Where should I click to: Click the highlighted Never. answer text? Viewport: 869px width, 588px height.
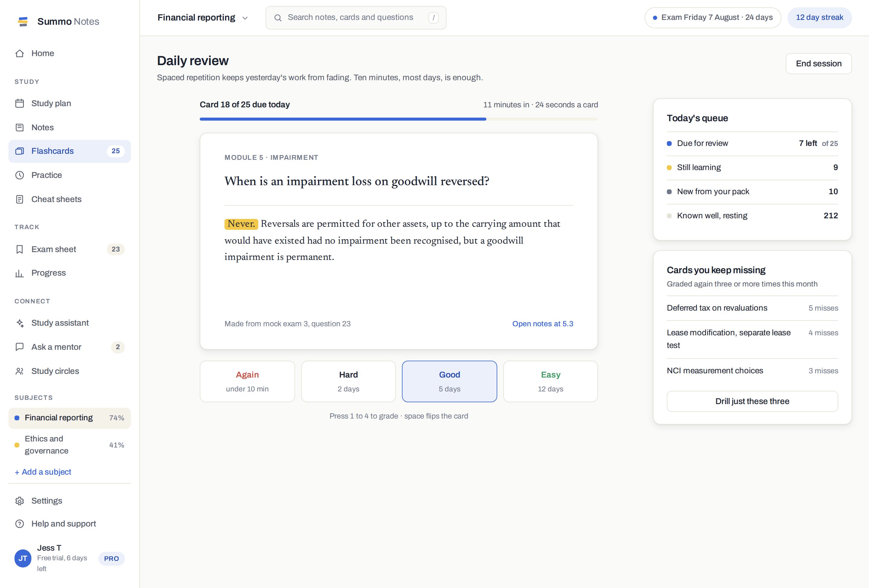pos(241,224)
